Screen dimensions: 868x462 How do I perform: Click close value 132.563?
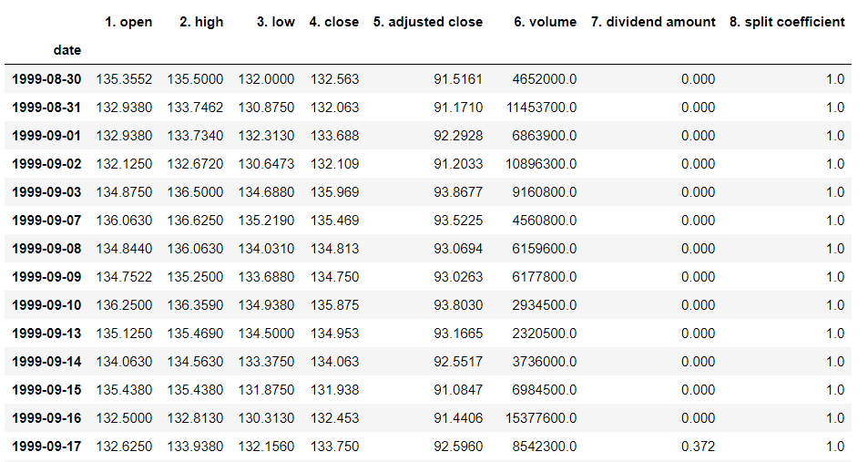click(335, 79)
